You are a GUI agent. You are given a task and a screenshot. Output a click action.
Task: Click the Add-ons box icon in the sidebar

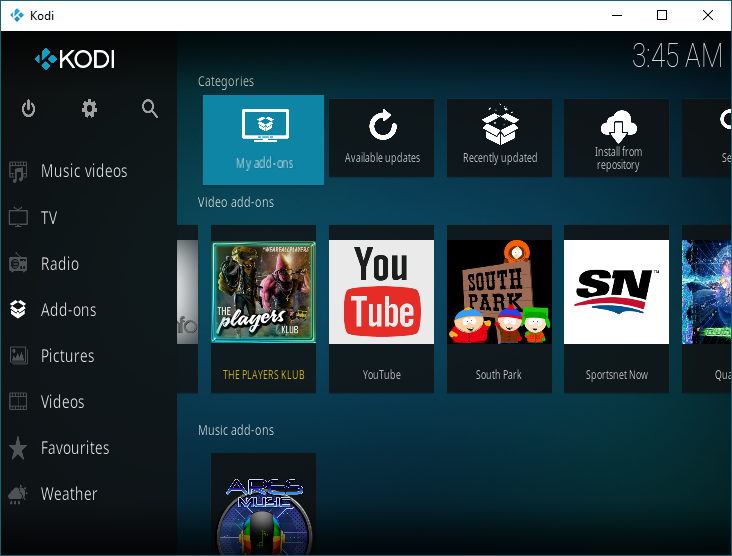tap(18, 310)
